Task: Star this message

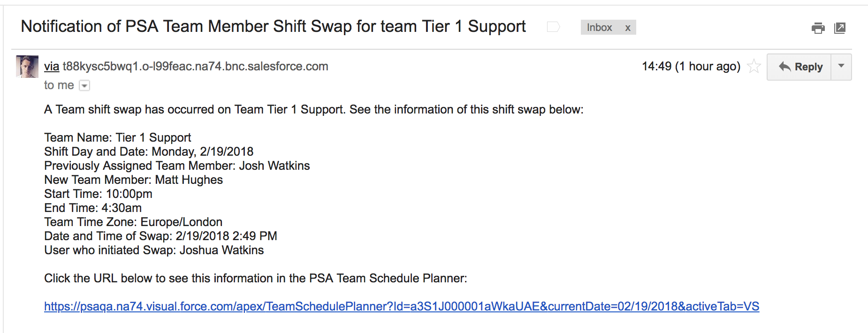Action: (754, 67)
